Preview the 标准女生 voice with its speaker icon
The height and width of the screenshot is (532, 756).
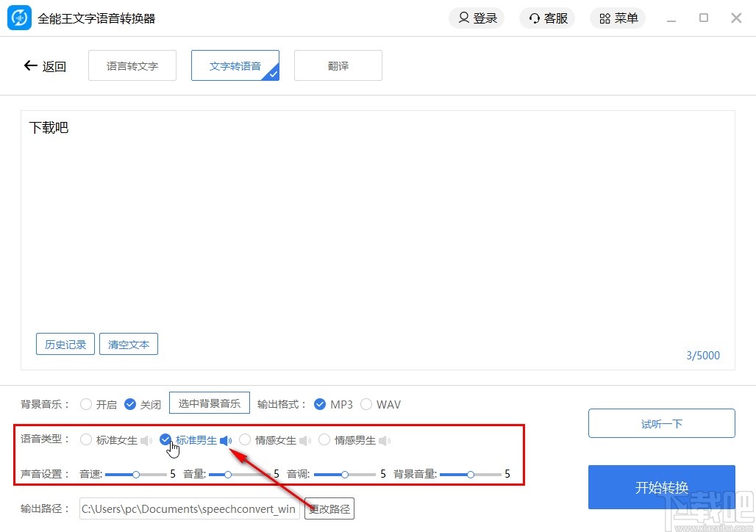pos(146,439)
